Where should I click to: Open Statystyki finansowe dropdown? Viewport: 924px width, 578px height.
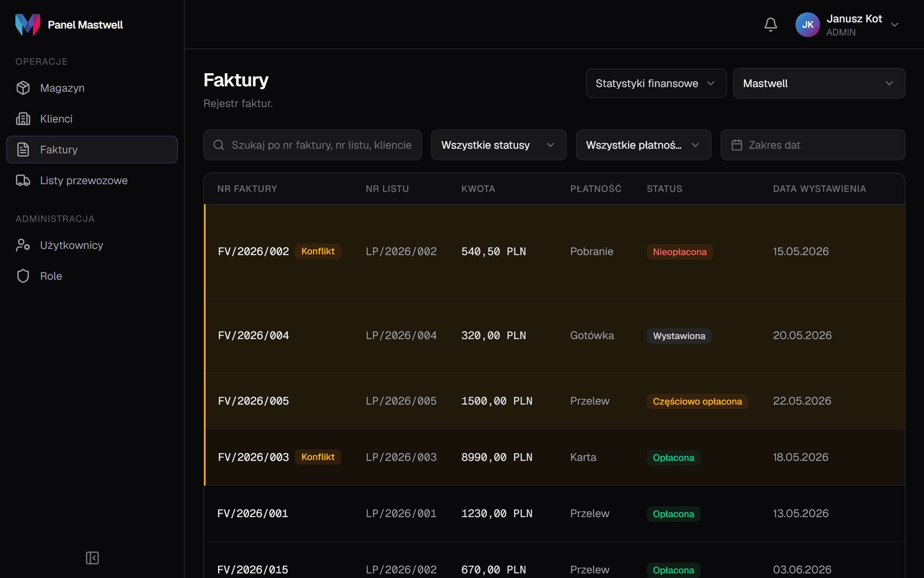pyautogui.click(x=656, y=83)
